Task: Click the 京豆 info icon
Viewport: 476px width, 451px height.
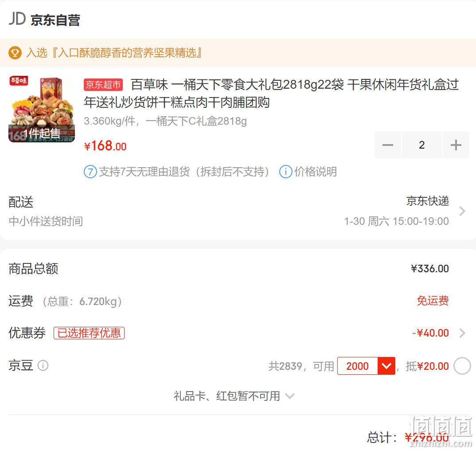Action: [x=43, y=365]
